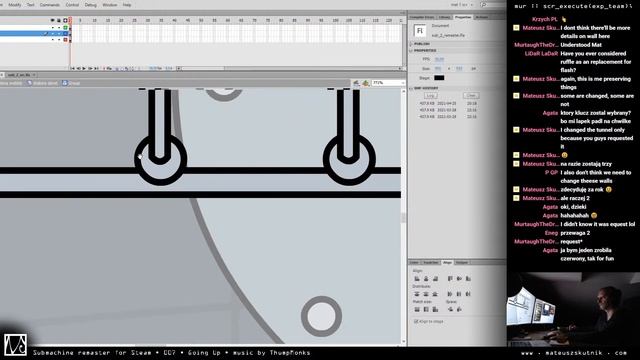Open the Modify menu
Image resolution: width=640 pixels, height=360 pixels.
pyautogui.click(x=15, y=5)
